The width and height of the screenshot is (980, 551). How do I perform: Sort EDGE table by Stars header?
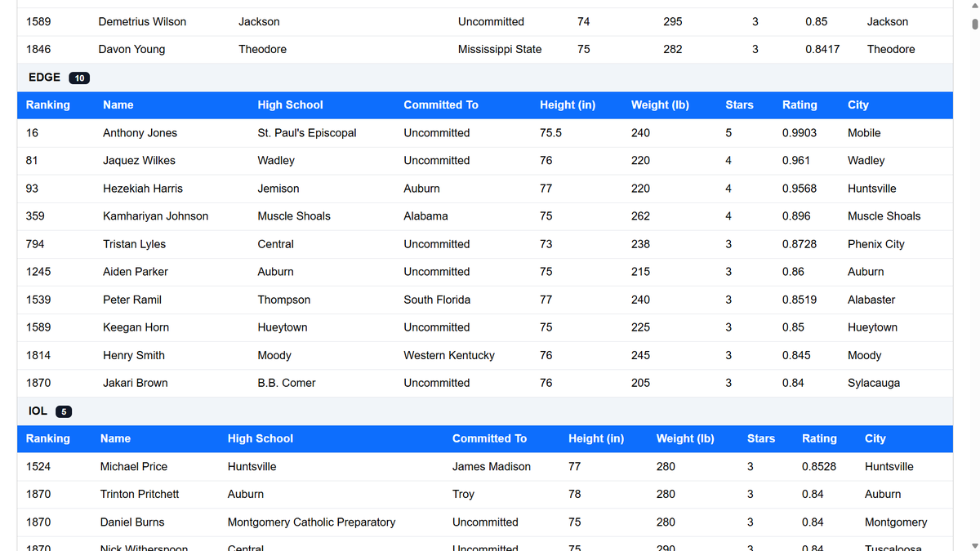739,105
